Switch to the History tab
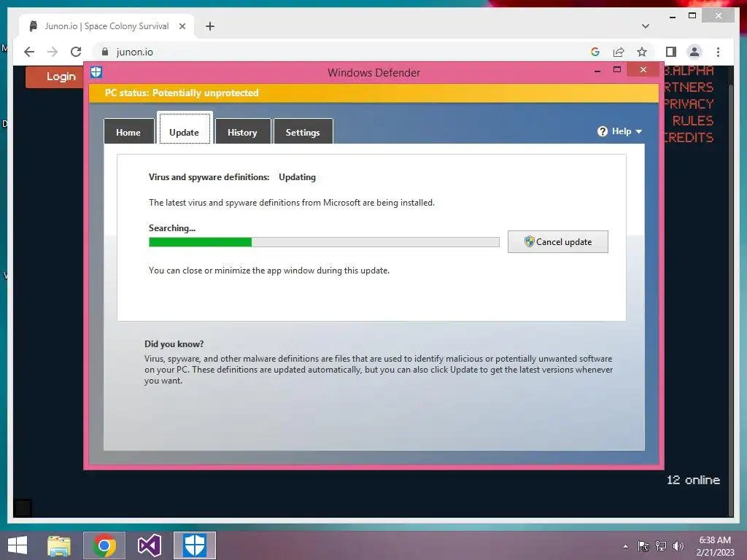 tap(242, 132)
